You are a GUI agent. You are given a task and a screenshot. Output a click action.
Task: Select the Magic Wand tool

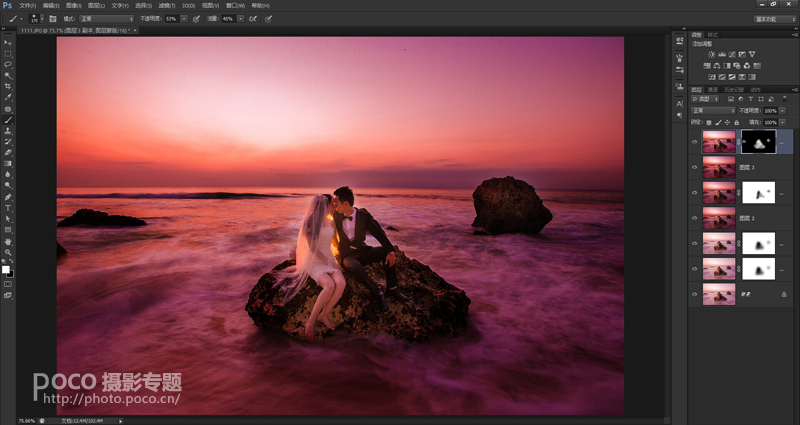click(x=8, y=76)
